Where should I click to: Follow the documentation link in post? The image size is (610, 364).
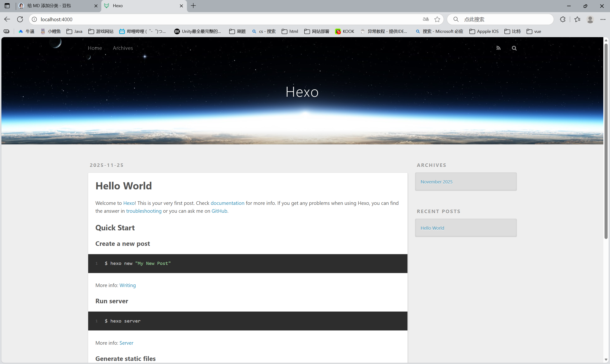click(x=227, y=203)
